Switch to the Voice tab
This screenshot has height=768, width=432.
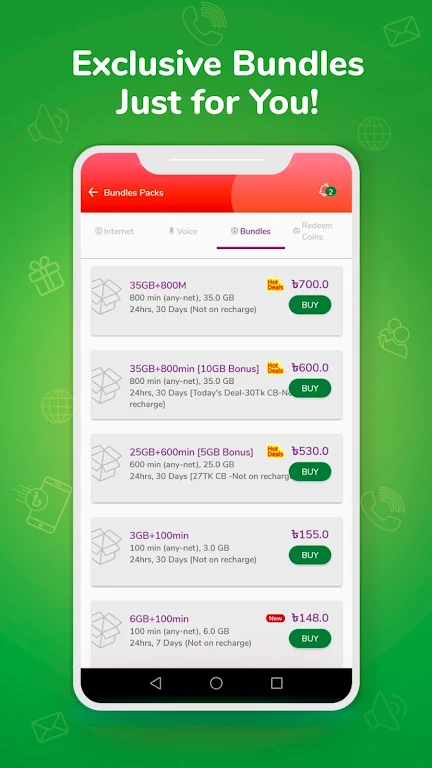tap(183, 231)
